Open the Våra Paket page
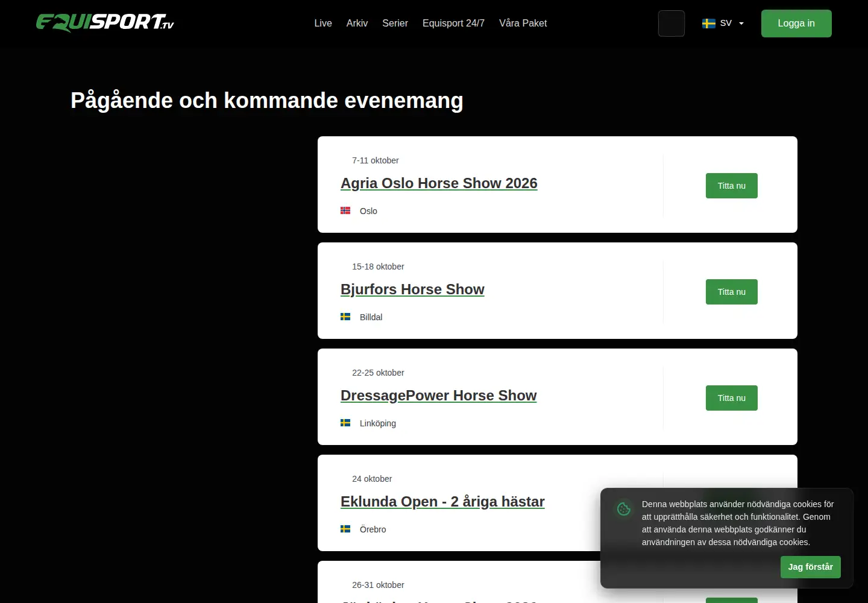 [523, 23]
